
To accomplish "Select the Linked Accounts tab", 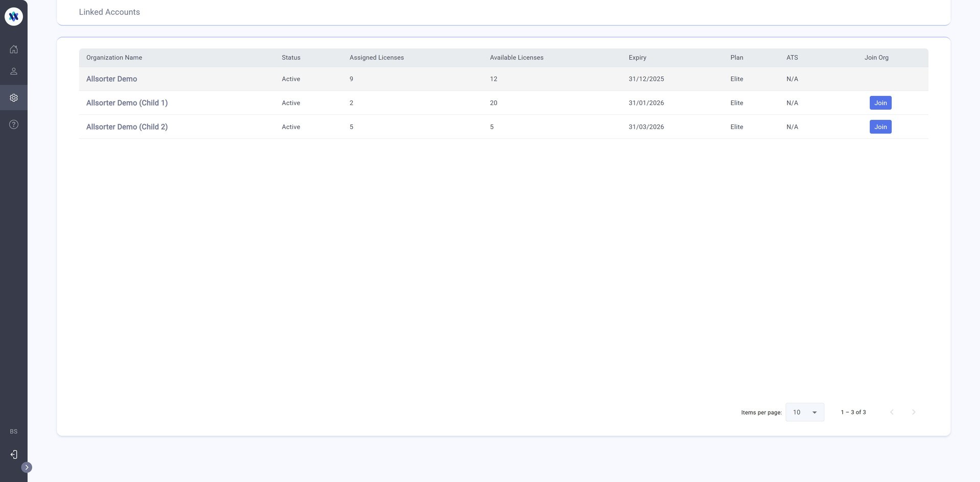I will click(x=109, y=12).
